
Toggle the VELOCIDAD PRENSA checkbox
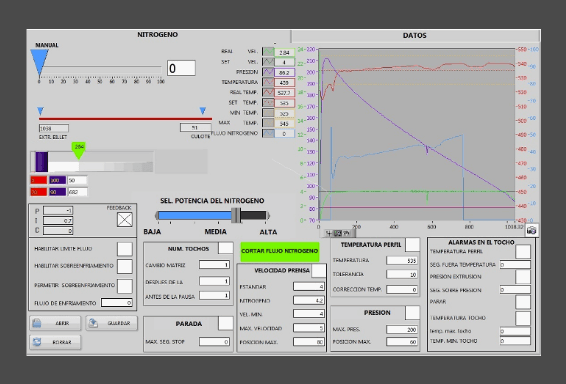click(x=318, y=270)
